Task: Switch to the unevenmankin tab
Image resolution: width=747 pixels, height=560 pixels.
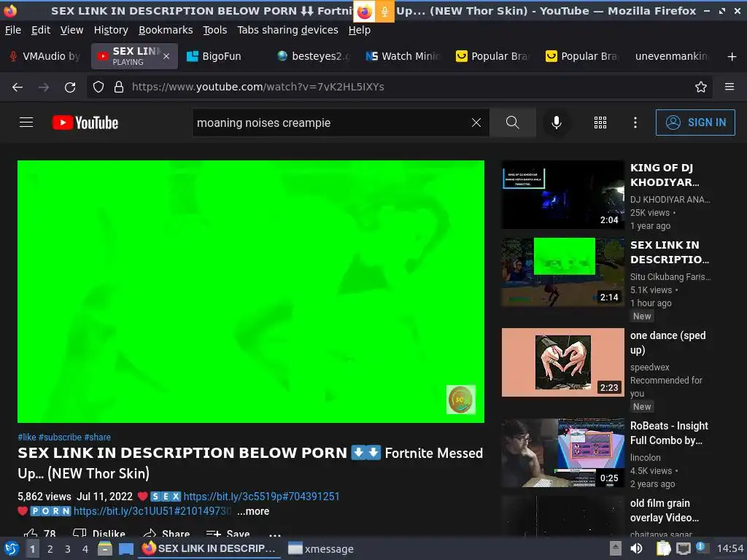Action: point(672,56)
